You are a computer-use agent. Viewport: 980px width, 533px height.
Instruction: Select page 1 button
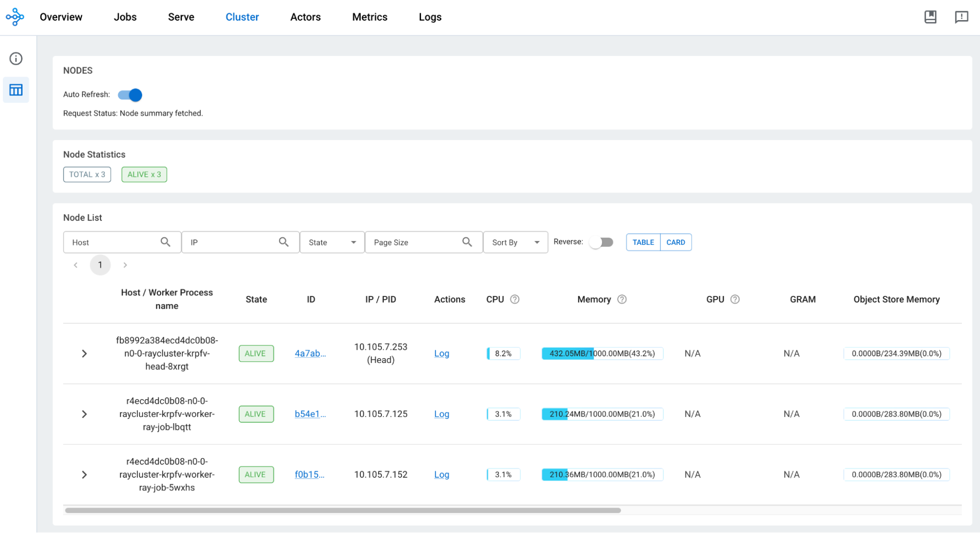click(100, 265)
